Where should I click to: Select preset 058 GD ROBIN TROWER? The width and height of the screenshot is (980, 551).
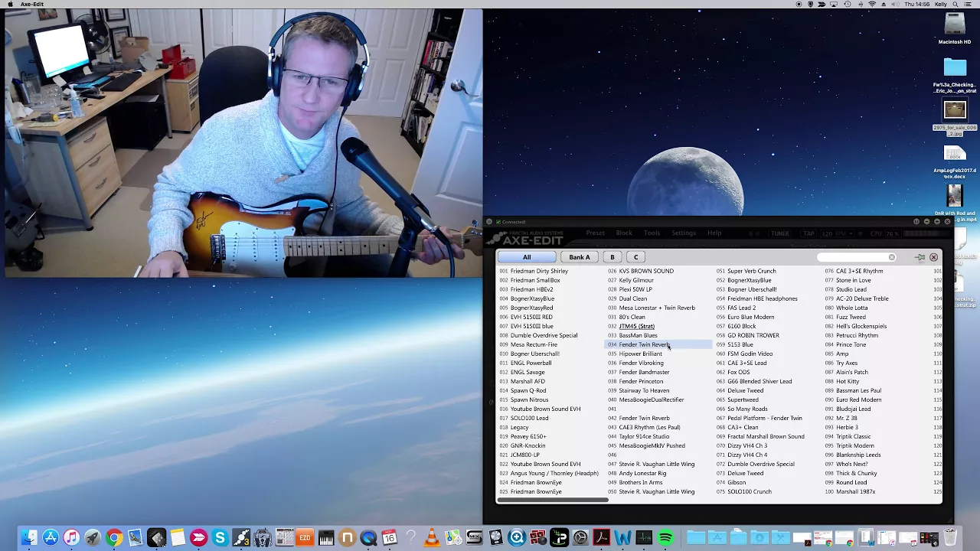(748, 335)
